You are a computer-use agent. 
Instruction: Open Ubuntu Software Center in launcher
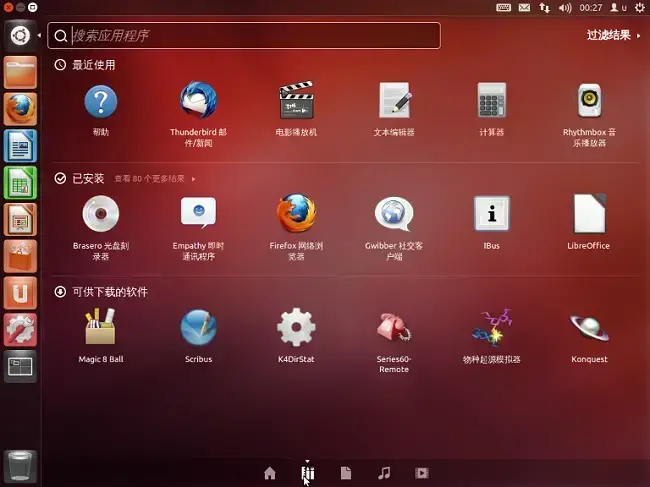coord(20,256)
